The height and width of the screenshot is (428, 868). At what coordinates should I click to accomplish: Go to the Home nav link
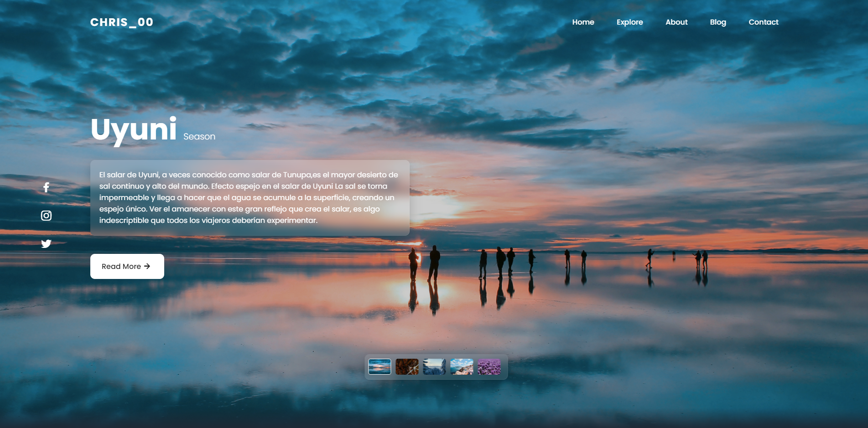(x=583, y=22)
